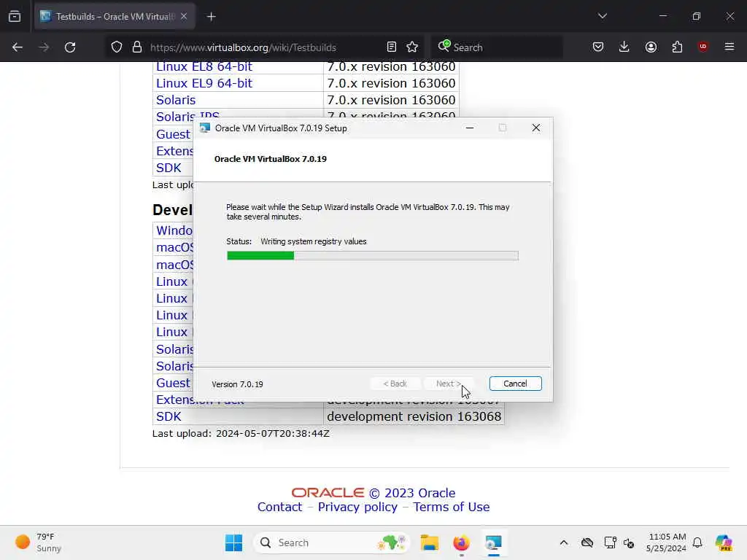Click 'Version 7.0.19' label in installer

click(x=237, y=384)
